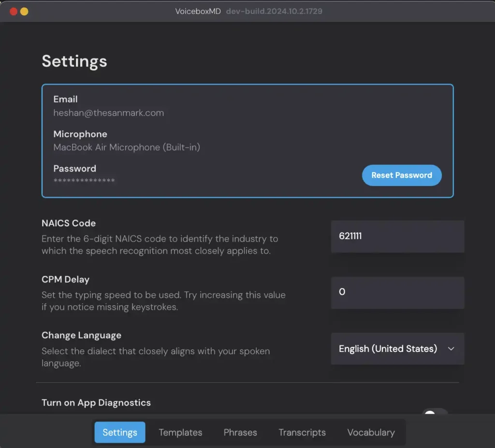Click the Change Language label

[81, 335]
